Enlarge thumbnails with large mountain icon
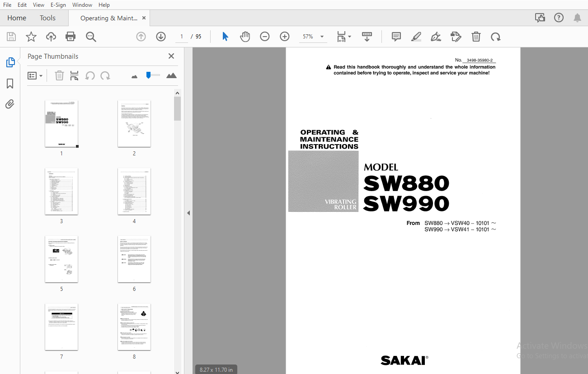The width and height of the screenshot is (588, 374). (x=171, y=75)
